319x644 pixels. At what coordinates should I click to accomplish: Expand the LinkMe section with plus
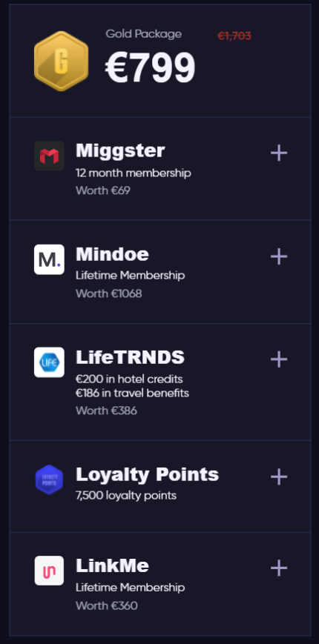(x=279, y=568)
